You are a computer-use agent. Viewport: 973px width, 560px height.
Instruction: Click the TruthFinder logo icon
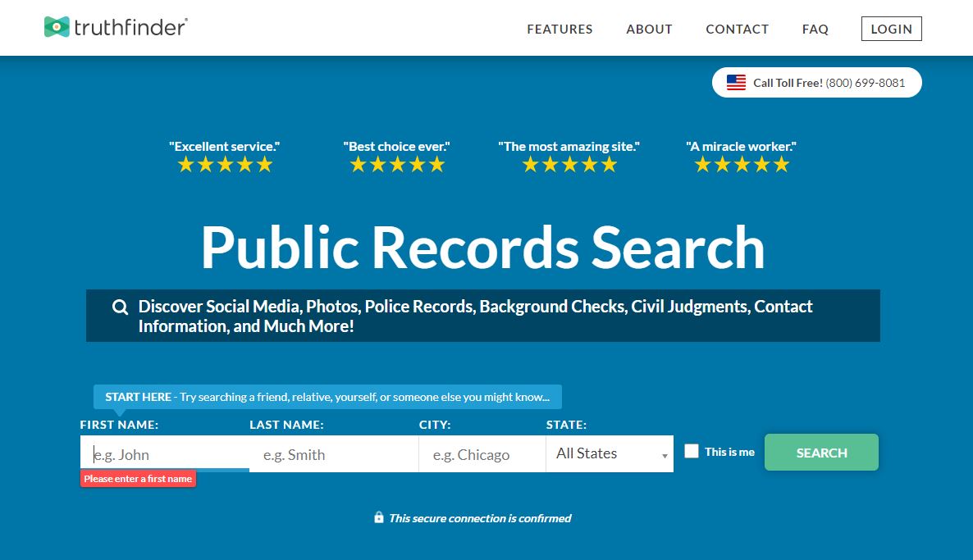(57, 27)
